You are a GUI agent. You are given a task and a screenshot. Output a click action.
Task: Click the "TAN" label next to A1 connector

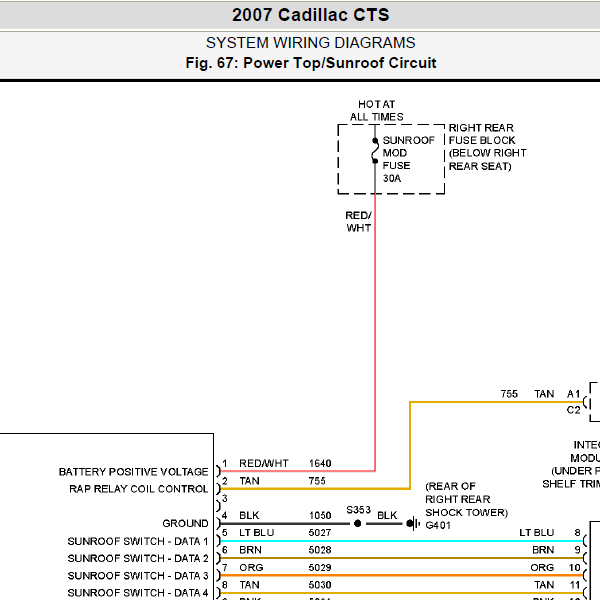(x=544, y=394)
